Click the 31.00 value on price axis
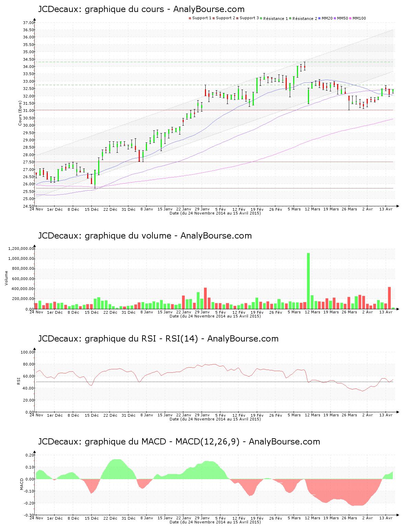 (28, 111)
